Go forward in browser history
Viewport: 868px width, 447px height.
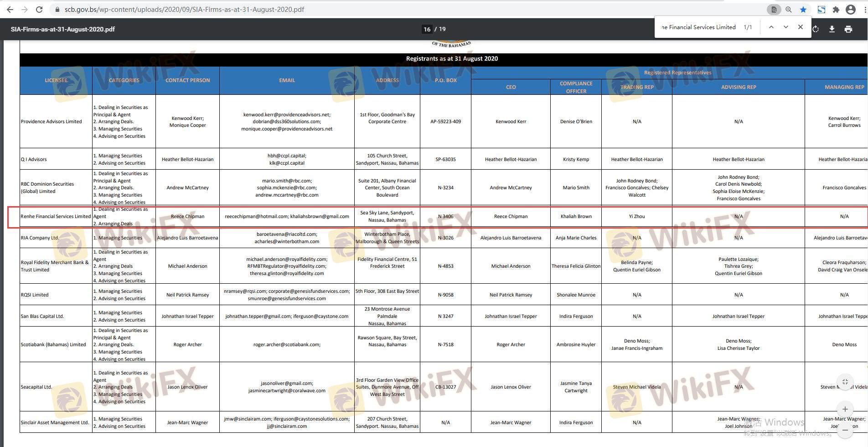pos(25,9)
